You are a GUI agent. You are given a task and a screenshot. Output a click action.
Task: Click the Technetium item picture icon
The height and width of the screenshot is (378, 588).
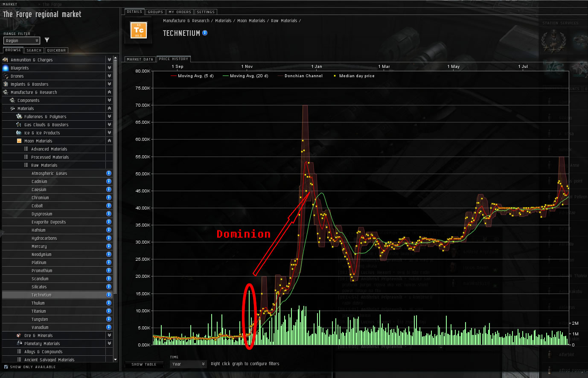coord(139,30)
